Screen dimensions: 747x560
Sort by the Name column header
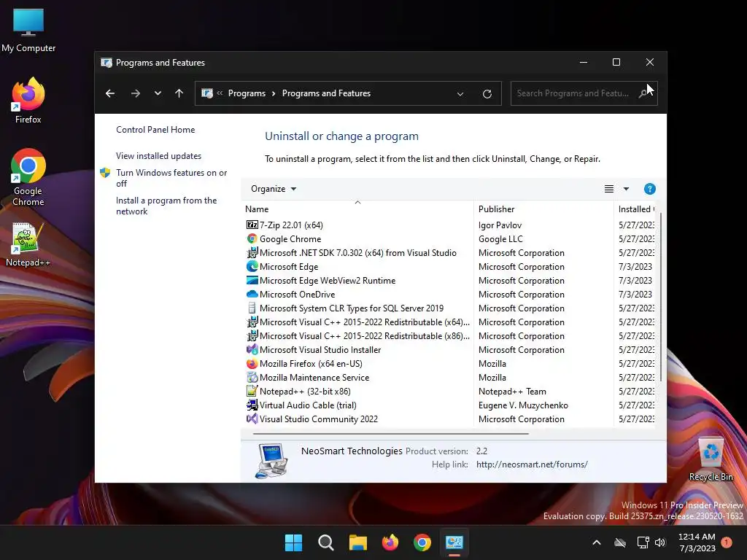pyautogui.click(x=357, y=209)
